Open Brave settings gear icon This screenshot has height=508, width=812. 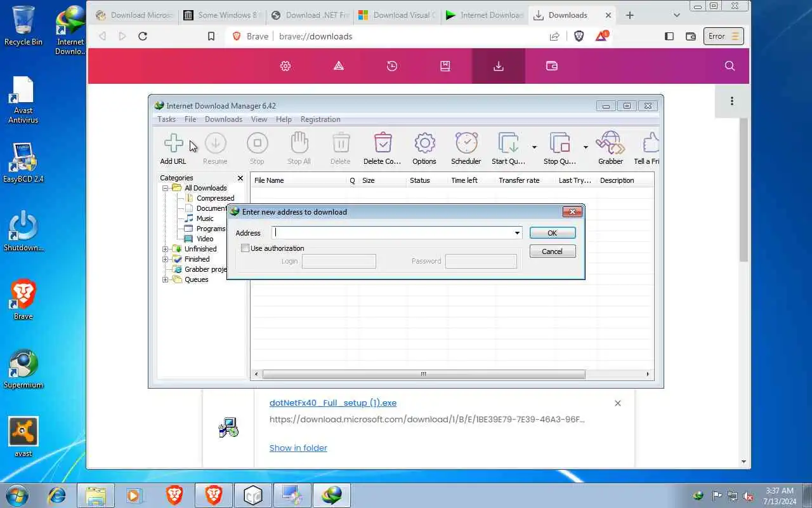[x=285, y=66]
